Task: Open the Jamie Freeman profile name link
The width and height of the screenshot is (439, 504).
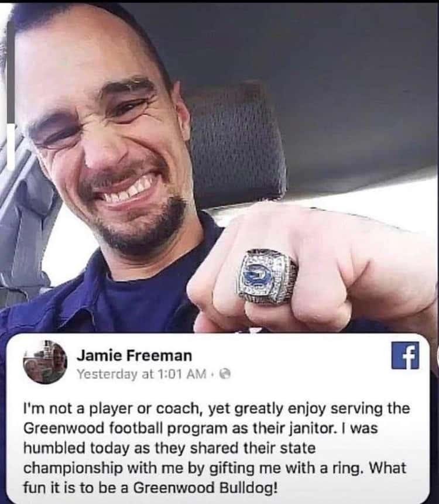Action: pos(134,355)
